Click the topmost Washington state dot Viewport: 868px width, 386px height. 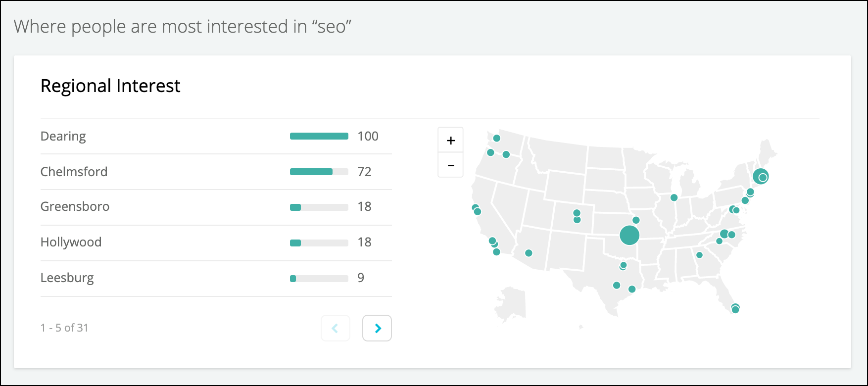click(x=497, y=138)
